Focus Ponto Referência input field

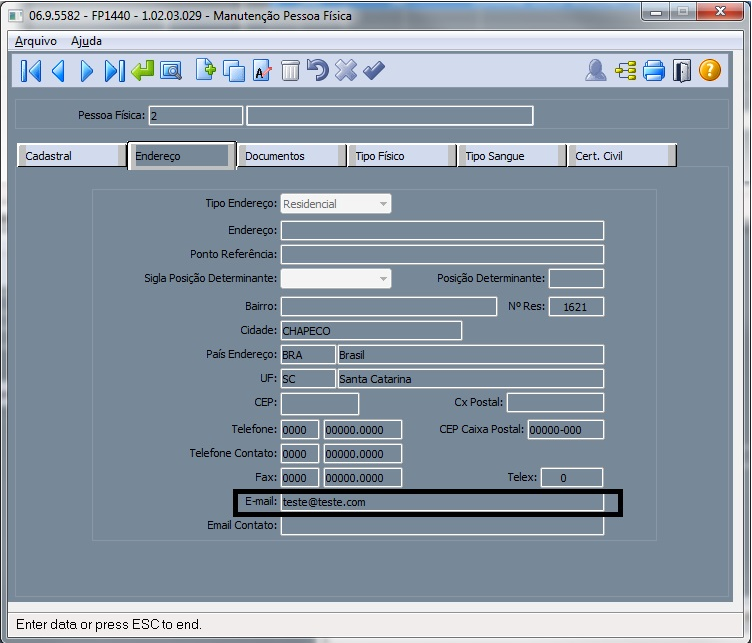442,255
